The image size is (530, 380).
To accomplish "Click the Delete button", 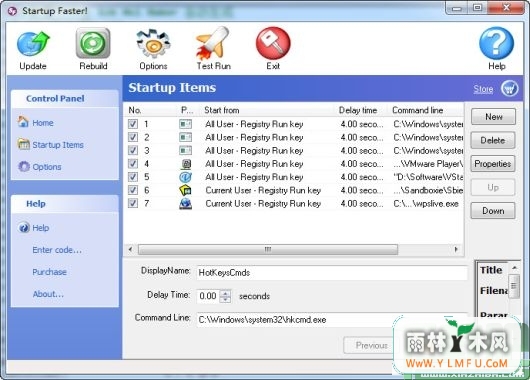I will (x=493, y=140).
